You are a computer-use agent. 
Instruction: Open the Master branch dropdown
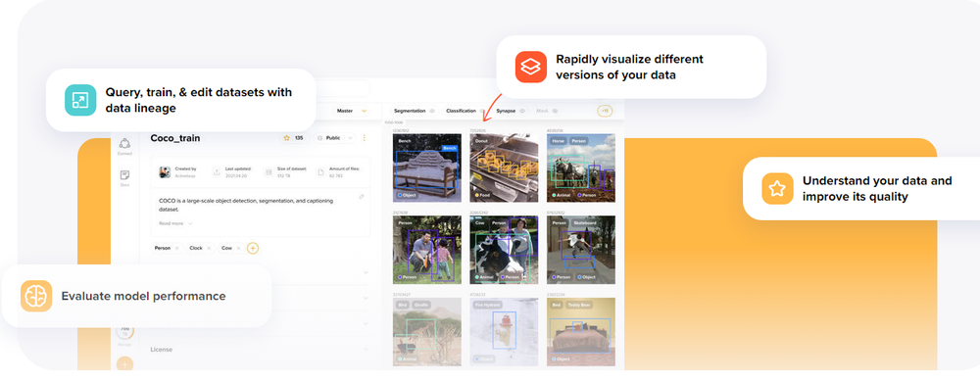(350, 111)
